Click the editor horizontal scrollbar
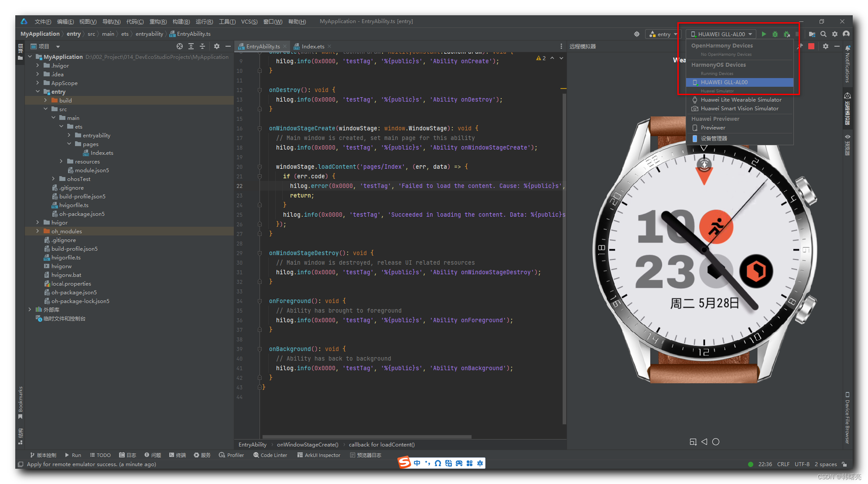This screenshot has height=484, width=868. (x=366, y=436)
